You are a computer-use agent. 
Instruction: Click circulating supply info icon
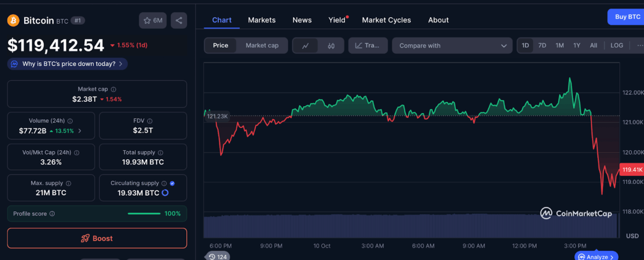[x=164, y=183]
